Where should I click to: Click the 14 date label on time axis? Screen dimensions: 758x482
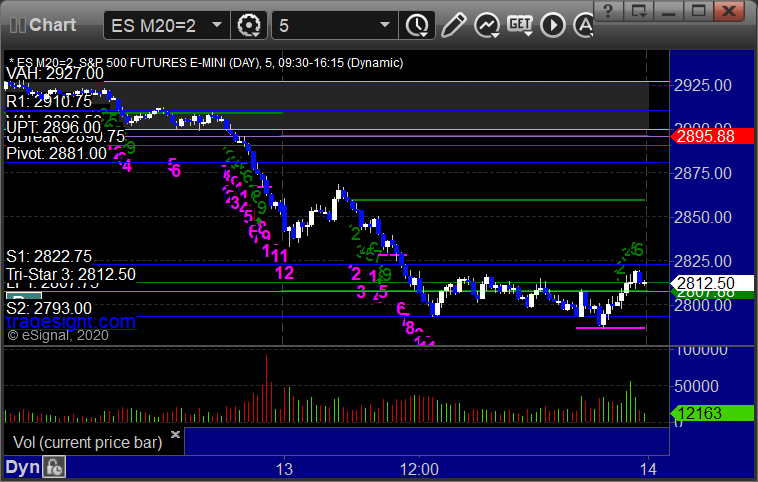(648, 469)
